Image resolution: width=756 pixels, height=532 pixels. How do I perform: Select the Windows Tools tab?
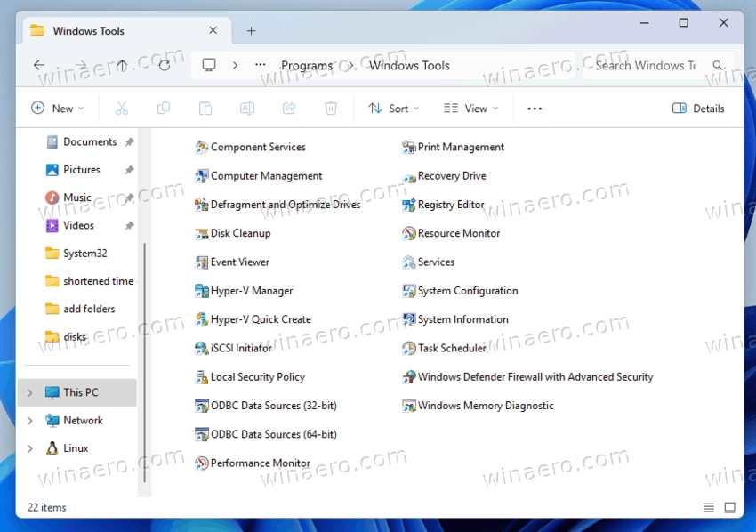[127, 31]
